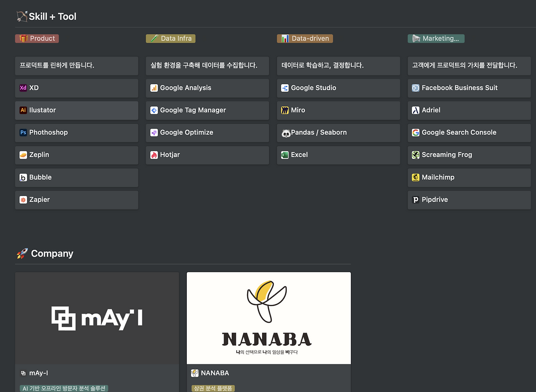Click the small mAy-I card icon
Viewport: 536px width, 392px height.
point(23,373)
